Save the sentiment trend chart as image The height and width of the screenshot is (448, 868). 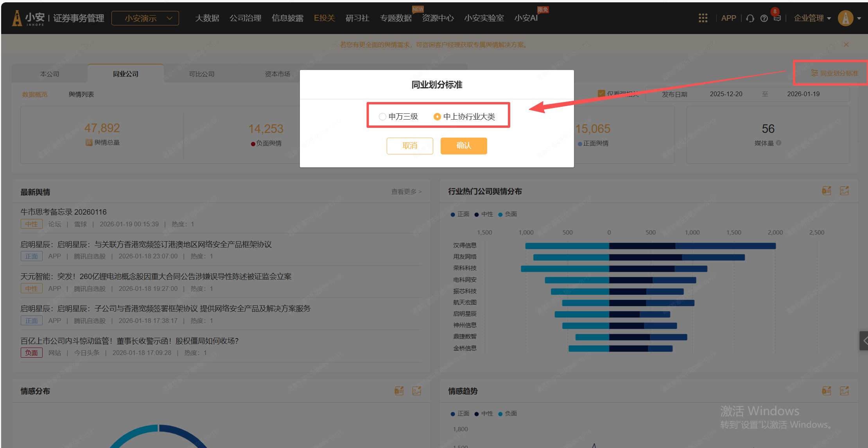tap(844, 391)
